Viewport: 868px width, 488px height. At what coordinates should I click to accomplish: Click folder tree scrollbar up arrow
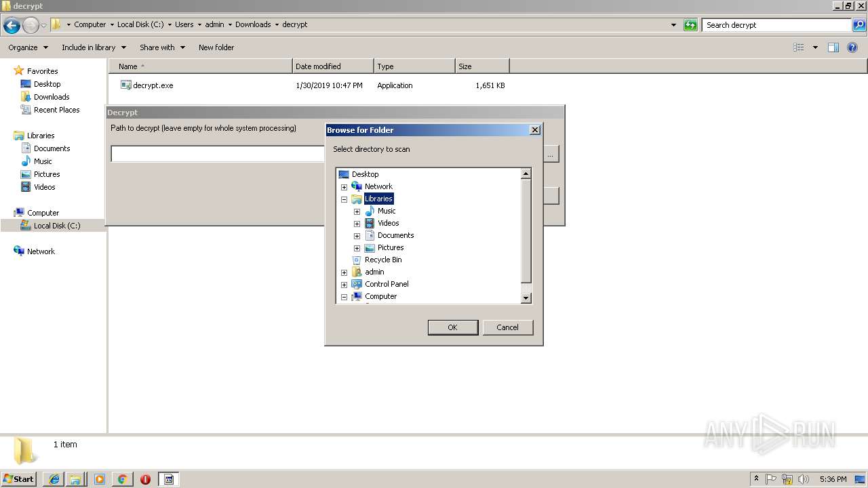point(526,174)
